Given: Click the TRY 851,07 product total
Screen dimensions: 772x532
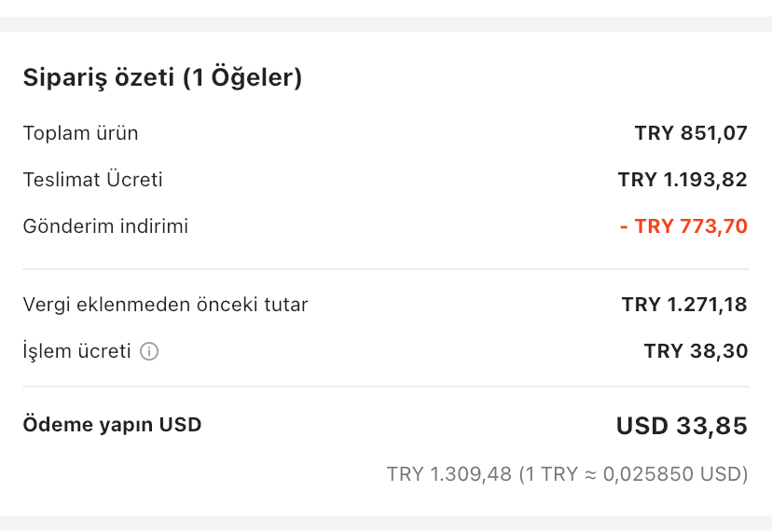Looking at the screenshot, I should tap(691, 133).
